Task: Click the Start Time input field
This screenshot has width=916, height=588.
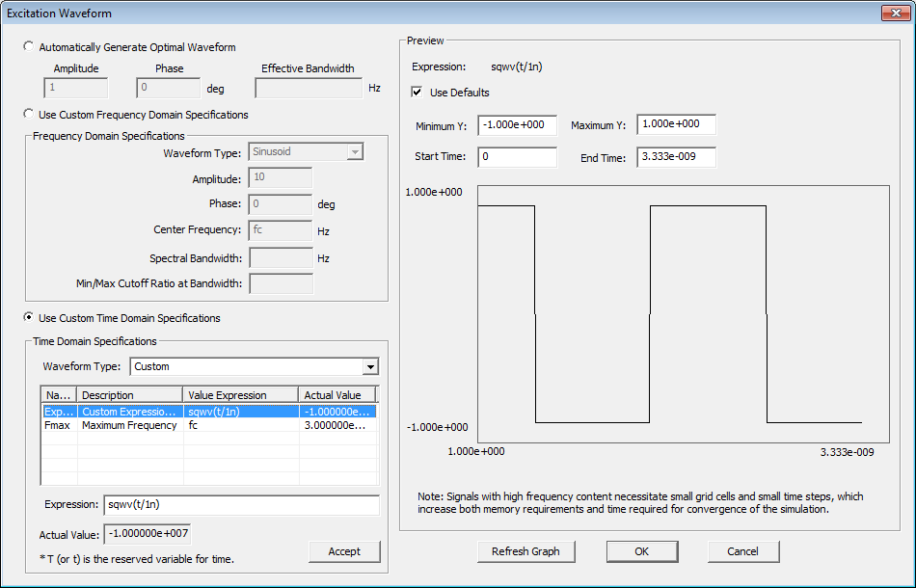Action: (517, 157)
